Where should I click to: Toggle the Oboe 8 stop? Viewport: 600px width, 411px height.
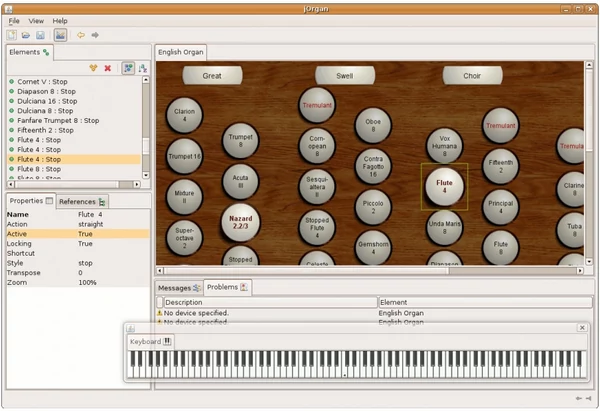[373, 126]
